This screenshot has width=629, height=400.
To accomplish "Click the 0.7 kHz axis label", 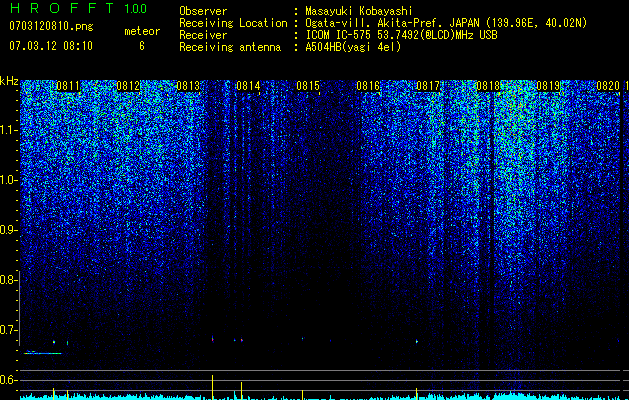I will [8, 330].
